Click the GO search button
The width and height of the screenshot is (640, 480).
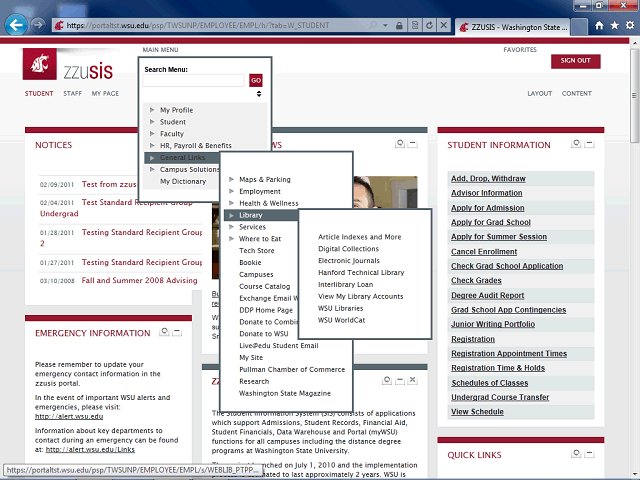(256, 80)
